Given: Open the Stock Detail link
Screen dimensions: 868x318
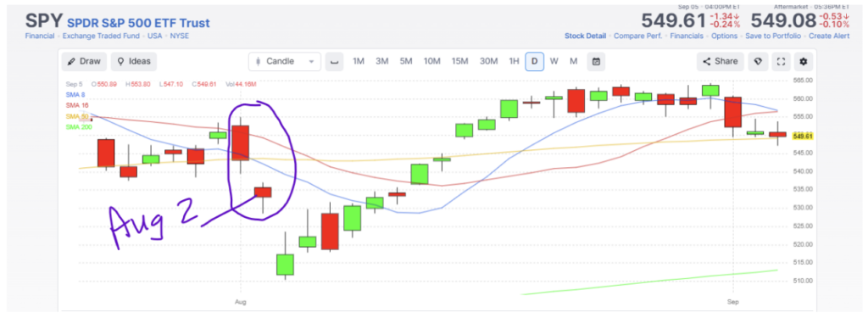Looking at the screenshot, I should coord(585,36).
